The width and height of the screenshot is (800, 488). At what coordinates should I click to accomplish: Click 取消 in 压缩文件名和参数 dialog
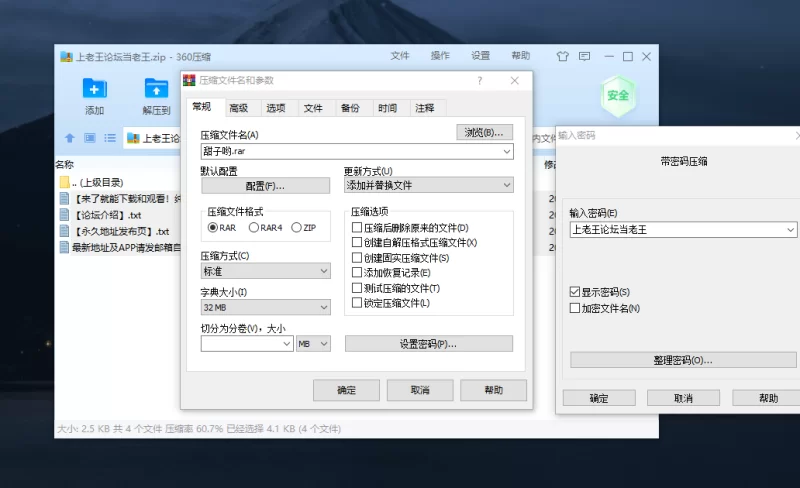coord(420,391)
